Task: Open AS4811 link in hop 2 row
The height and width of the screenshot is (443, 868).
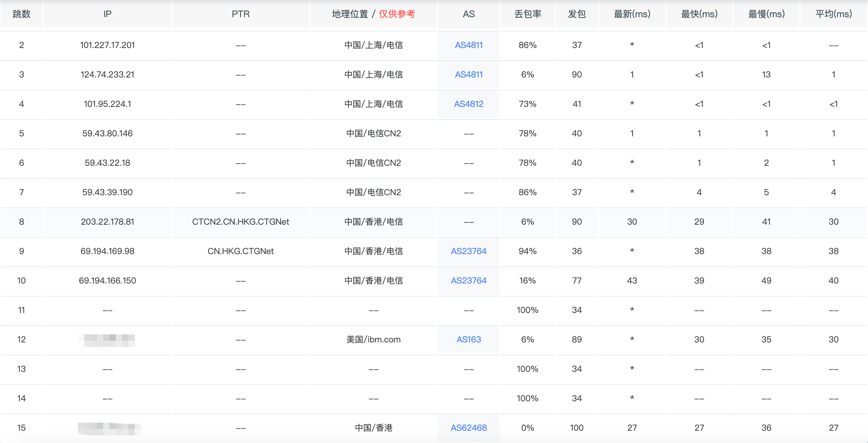Action: (x=468, y=45)
